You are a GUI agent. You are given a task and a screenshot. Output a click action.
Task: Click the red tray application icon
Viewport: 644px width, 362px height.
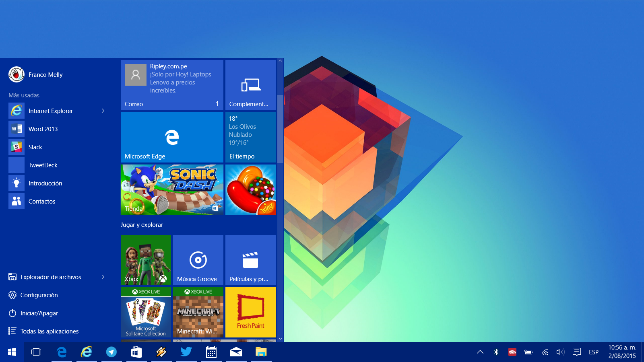(x=512, y=352)
